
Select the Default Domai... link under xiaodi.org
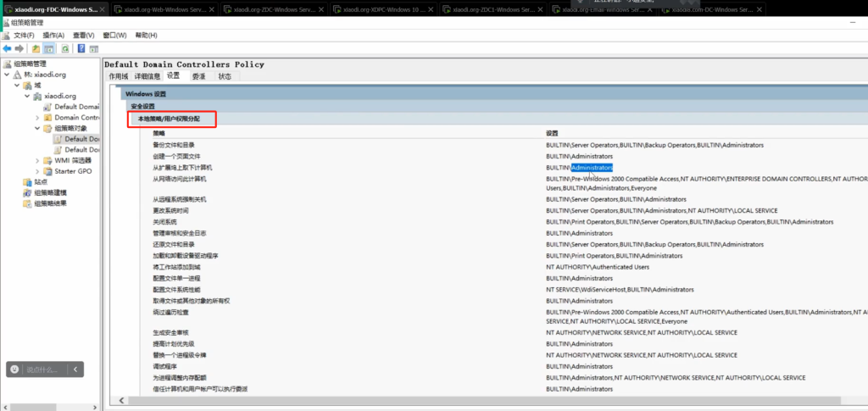point(71,107)
